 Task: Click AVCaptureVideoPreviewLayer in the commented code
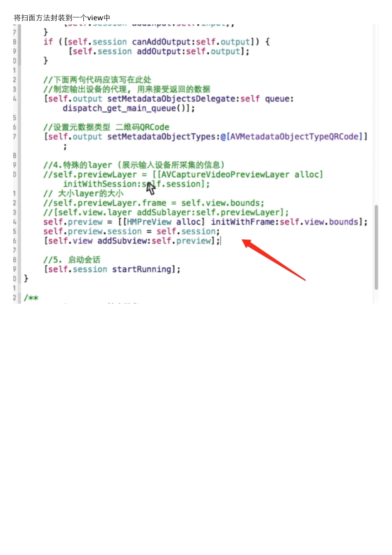225,175
